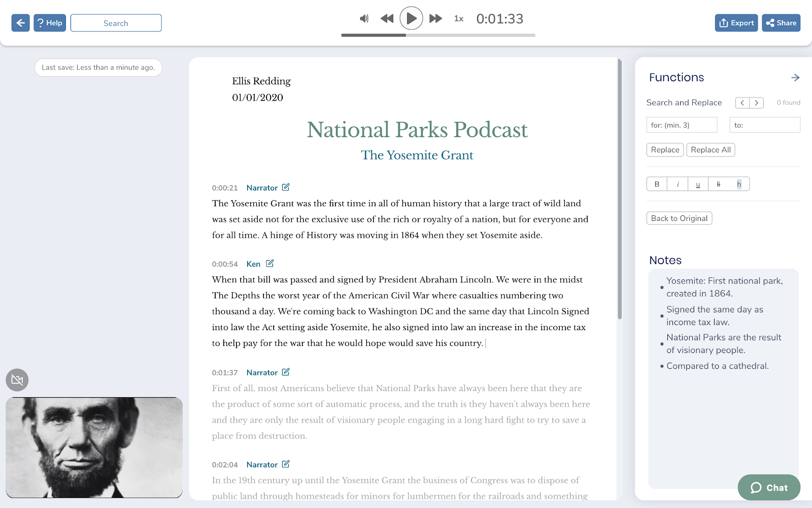The width and height of the screenshot is (812, 508).
Task: Open the Help menu
Action: [50, 23]
